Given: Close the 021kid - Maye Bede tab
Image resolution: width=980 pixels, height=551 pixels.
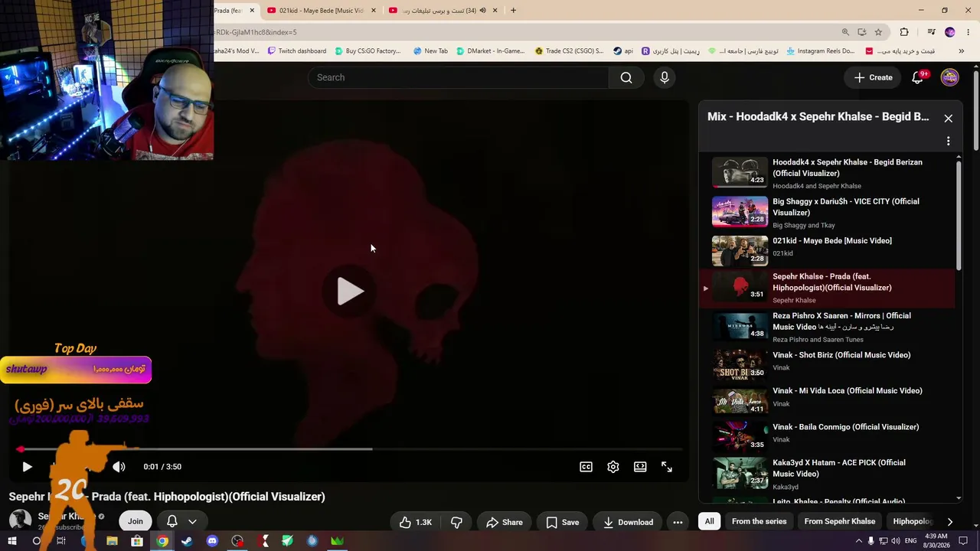Looking at the screenshot, I should (x=374, y=10).
